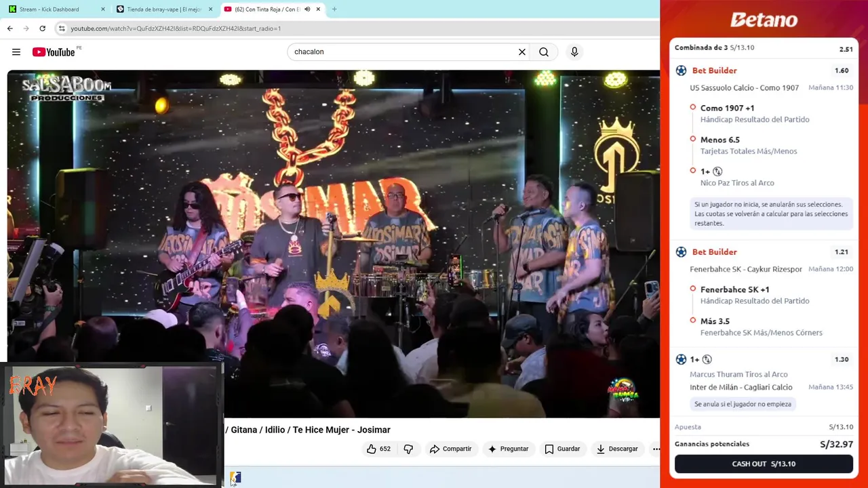Click the Josimar video player
This screenshot has height=488, width=868.
coord(333,244)
